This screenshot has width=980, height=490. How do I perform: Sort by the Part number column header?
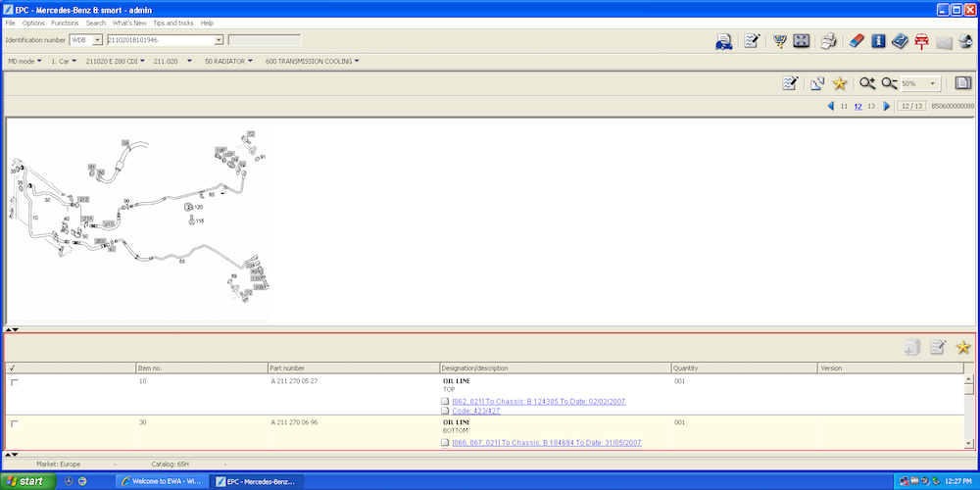(x=353, y=368)
